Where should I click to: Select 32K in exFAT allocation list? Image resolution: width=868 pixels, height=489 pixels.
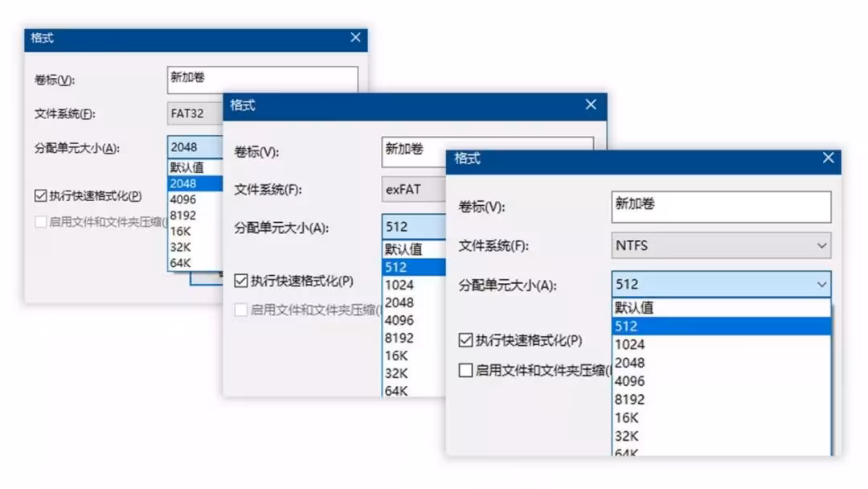click(414, 373)
